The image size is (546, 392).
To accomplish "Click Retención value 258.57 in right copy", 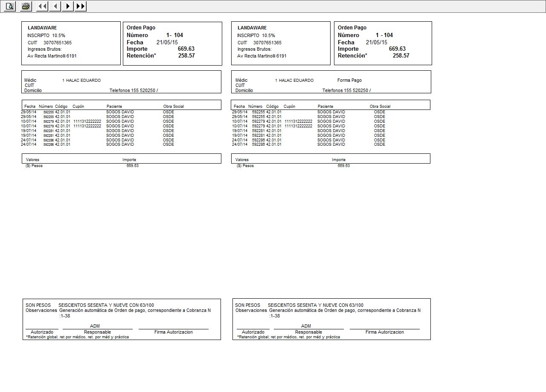I will click(x=401, y=55).
